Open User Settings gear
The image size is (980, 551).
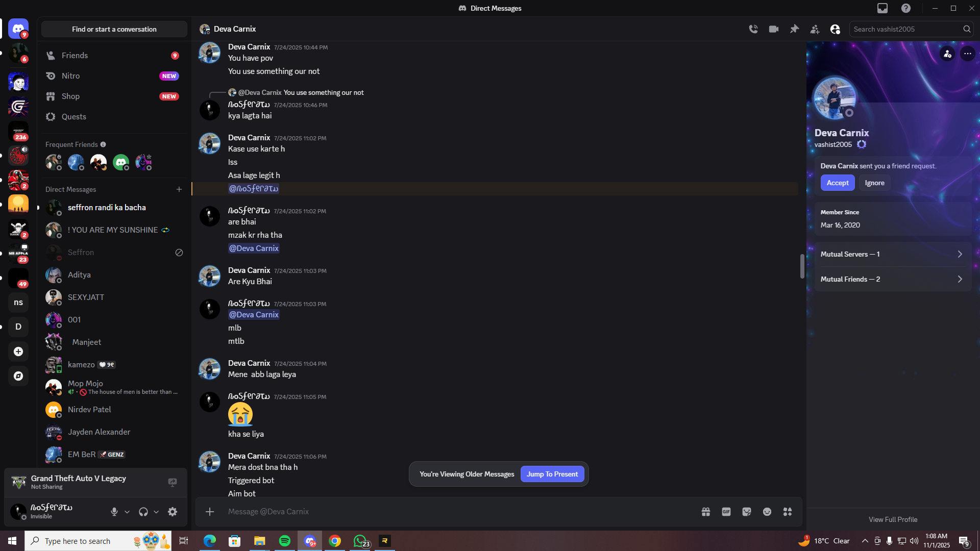pyautogui.click(x=173, y=512)
